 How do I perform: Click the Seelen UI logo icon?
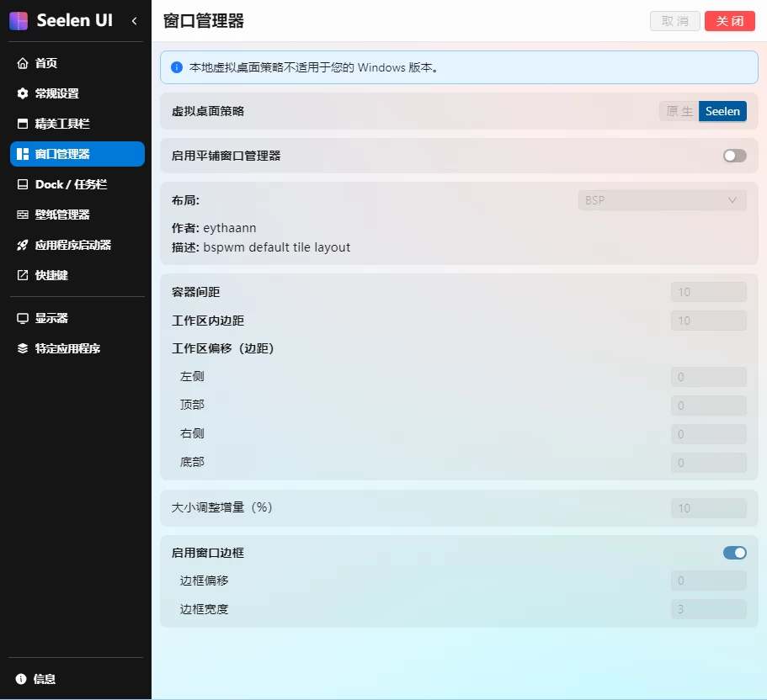(x=19, y=21)
